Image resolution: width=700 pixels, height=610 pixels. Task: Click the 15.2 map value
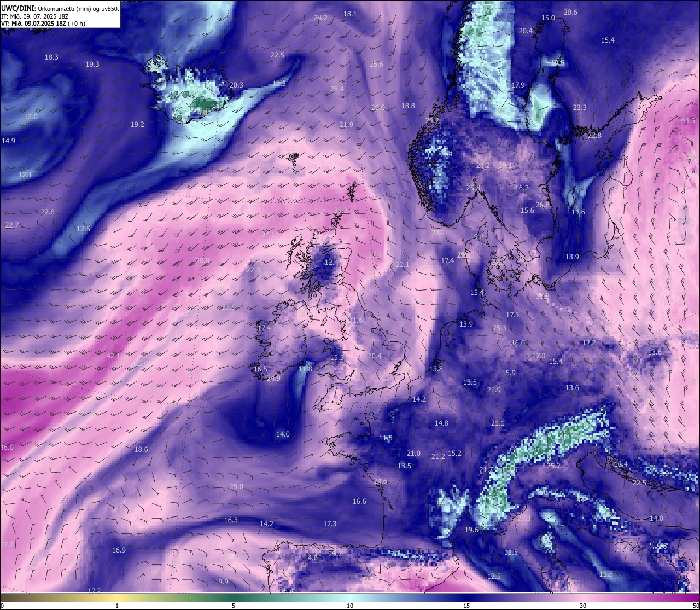(454, 453)
